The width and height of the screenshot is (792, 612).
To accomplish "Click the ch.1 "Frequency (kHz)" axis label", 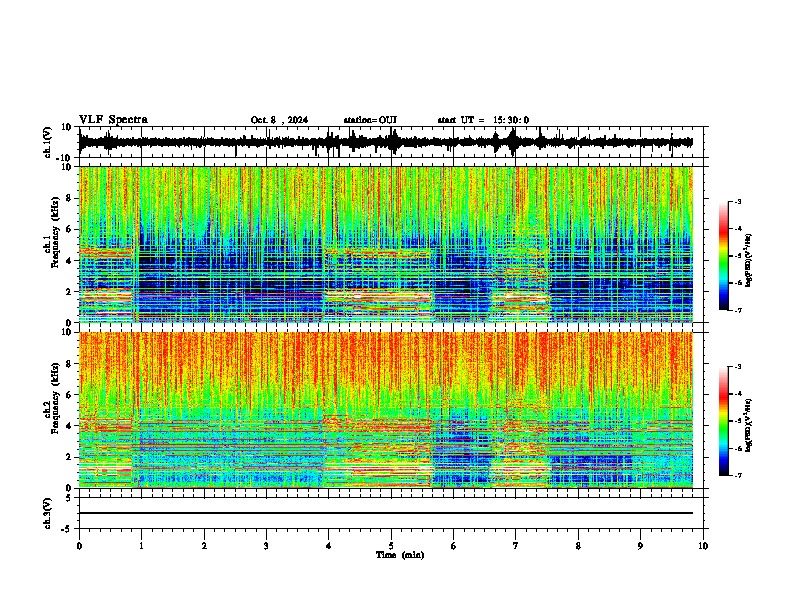I will click(55, 232).
